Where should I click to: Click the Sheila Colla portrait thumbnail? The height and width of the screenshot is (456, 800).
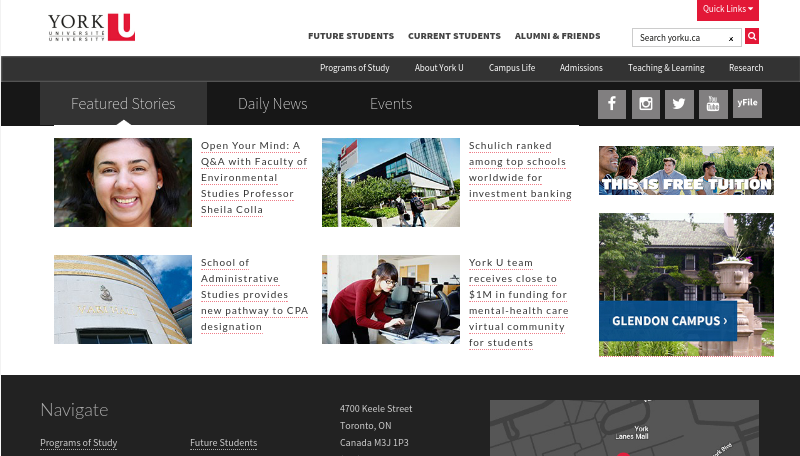click(123, 182)
